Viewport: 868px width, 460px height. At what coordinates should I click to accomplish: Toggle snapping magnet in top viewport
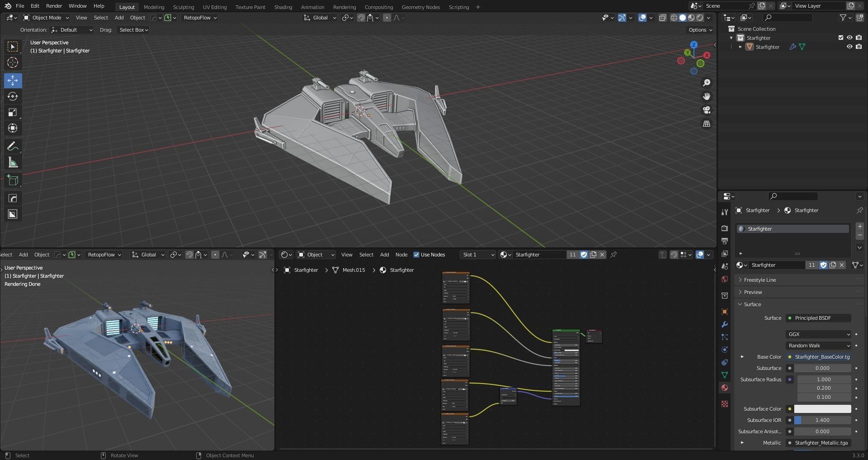(x=361, y=18)
